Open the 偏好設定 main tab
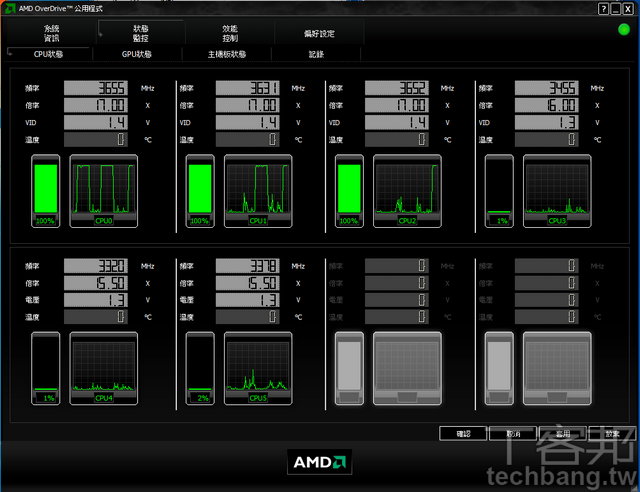 (319, 33)
